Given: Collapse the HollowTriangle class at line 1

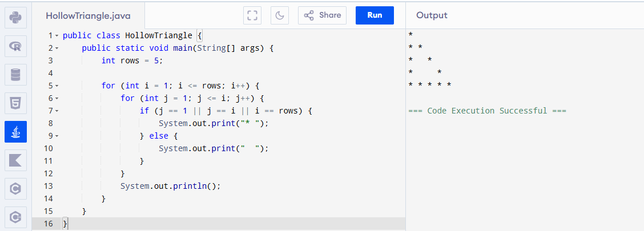Looking at the screenshot, I should coord(57,36).
